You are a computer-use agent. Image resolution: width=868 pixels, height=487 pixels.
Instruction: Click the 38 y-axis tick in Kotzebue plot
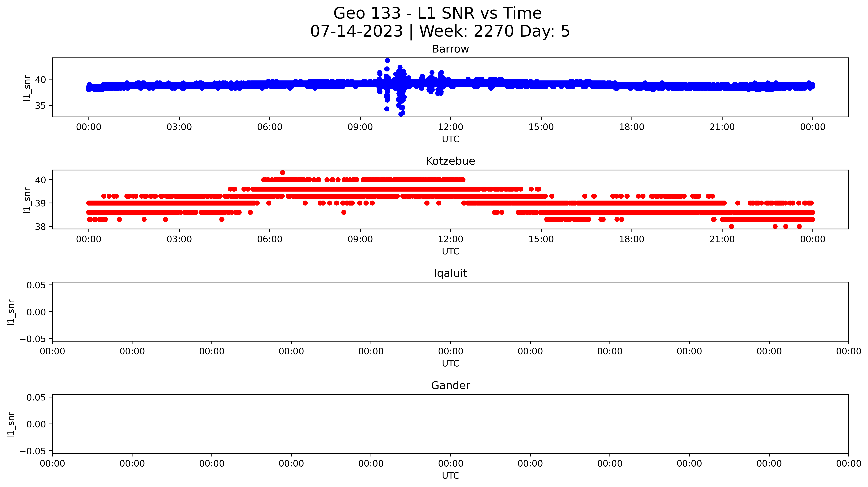click(x=40, y=227)
